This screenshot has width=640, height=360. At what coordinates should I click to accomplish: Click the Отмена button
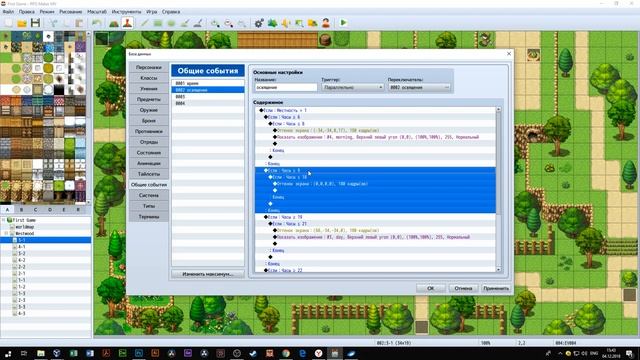tap(463, 288)
